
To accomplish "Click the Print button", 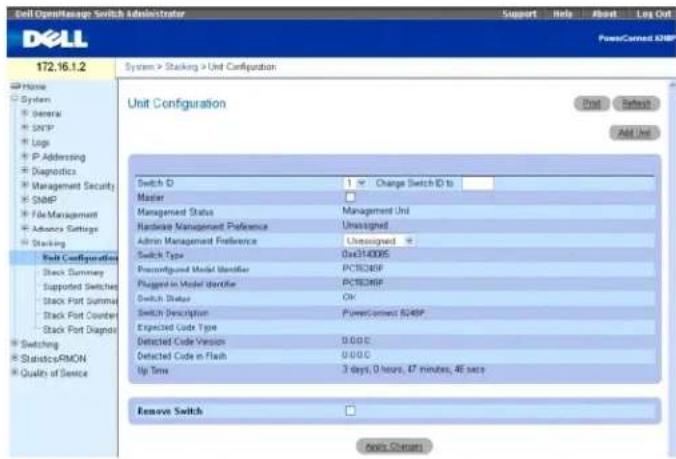I will click(592, 103).
